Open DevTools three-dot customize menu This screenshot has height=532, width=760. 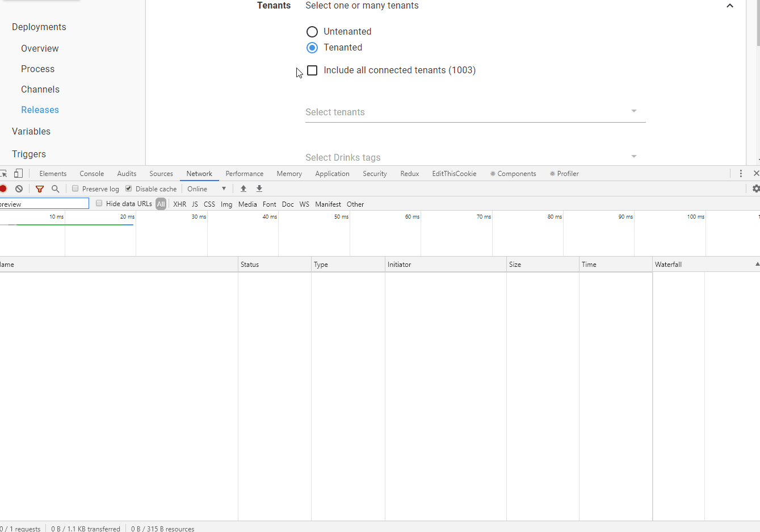pos(741,173)
